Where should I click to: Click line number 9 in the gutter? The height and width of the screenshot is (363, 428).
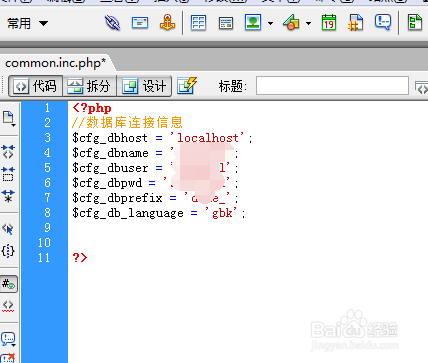(47, 228)
